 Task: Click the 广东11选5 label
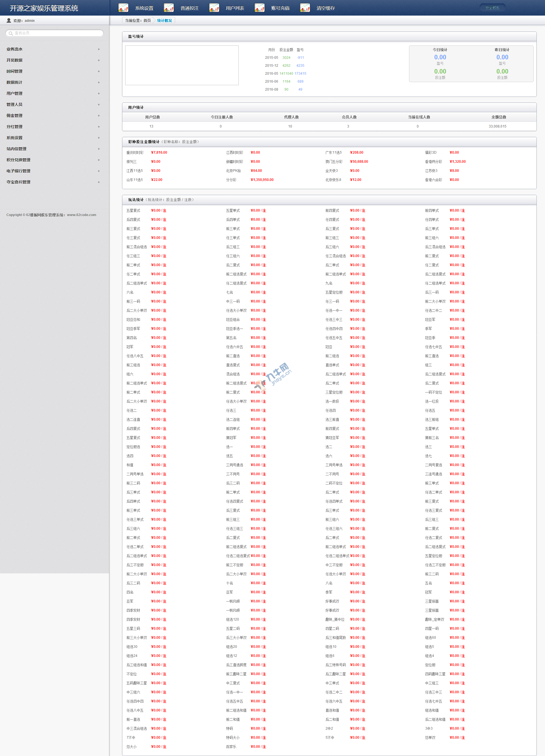click(x=334, y=153)
